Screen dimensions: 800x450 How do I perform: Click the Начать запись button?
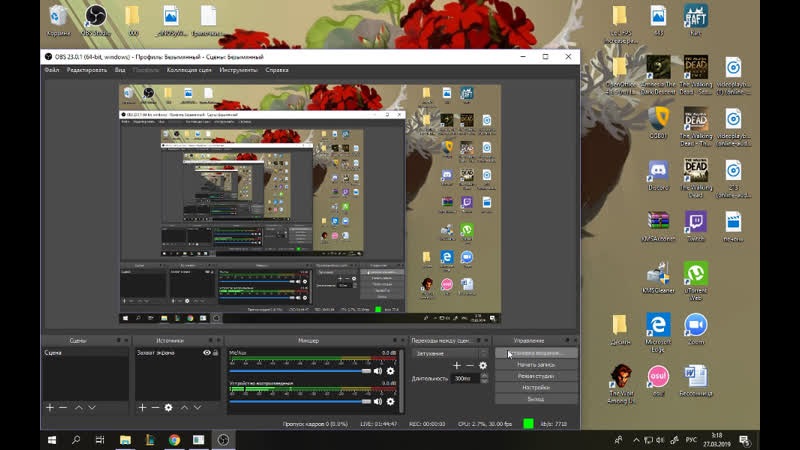click(x=536, y=365)
